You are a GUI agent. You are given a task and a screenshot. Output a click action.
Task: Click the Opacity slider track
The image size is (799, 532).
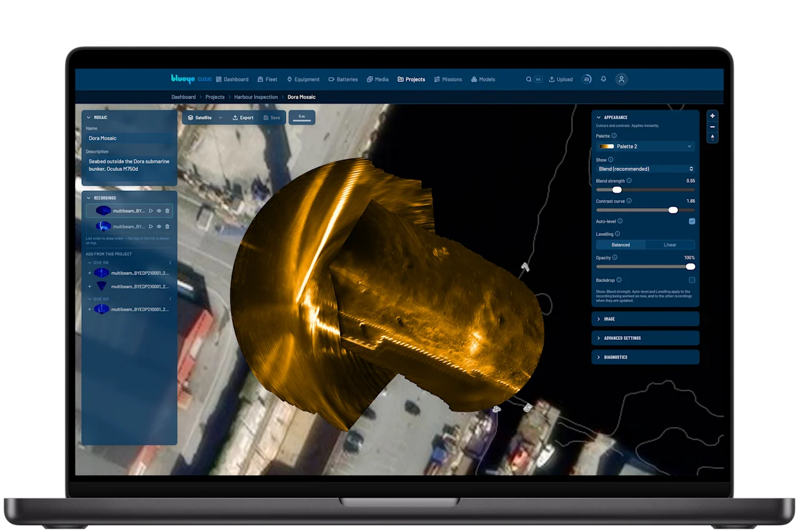(645, 266)
